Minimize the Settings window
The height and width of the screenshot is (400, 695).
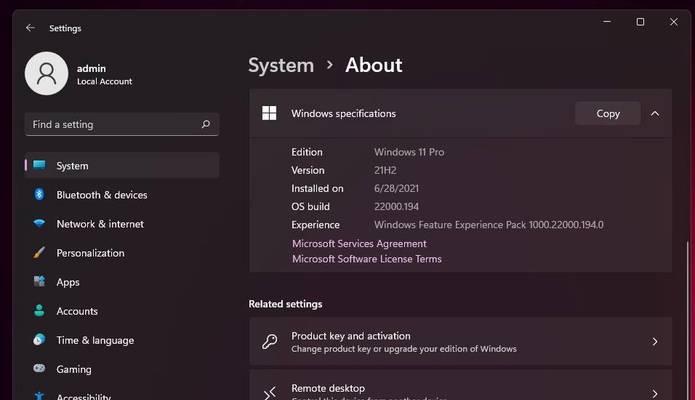coord(607,21)
